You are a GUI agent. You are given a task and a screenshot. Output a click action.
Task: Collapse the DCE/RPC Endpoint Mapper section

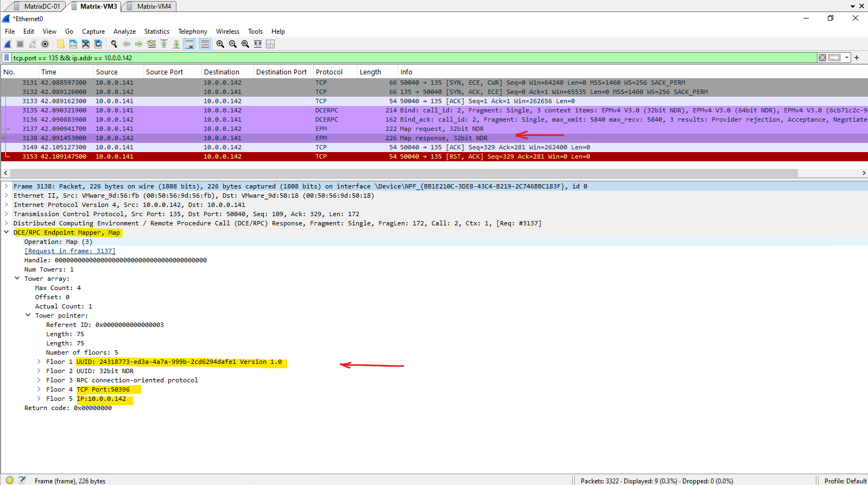click(x=7, y=232)
